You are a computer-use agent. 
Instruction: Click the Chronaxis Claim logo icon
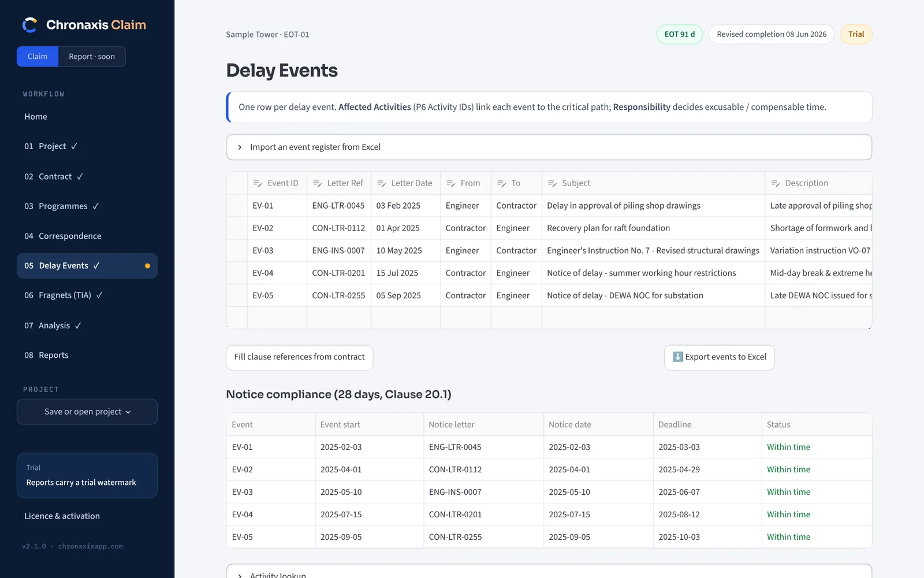pyautogui.click(x=29, y=25)
